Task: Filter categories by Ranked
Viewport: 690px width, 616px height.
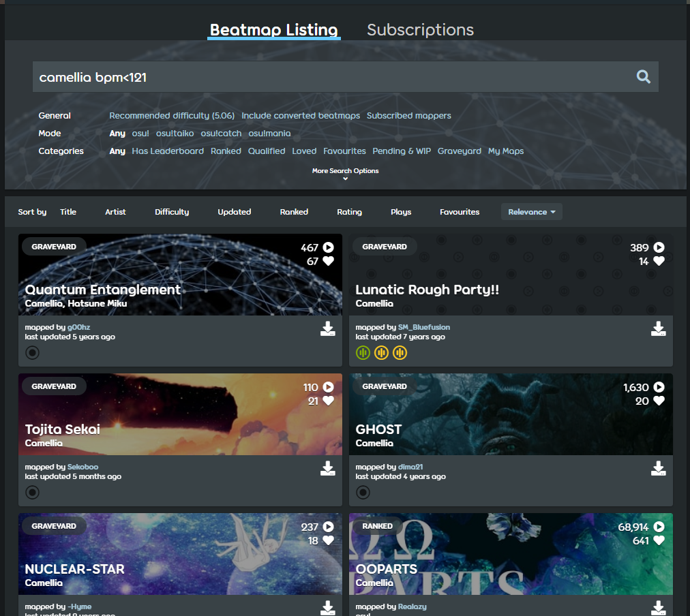Action: pyautogui.click(x=226, y=151)
